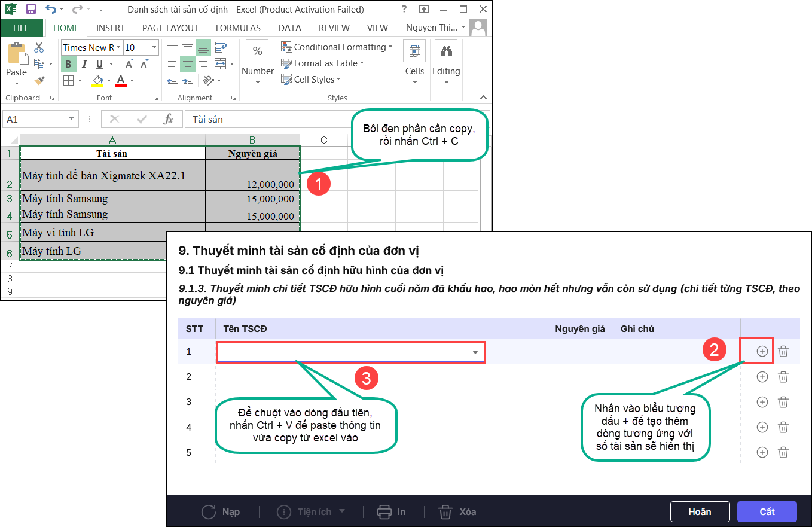Image resolution: width=812 pixels, height=527 pixels.
Task: Open the Tiện ích dropdown menu
Action: pyautogui.click(x=312, y=512)
